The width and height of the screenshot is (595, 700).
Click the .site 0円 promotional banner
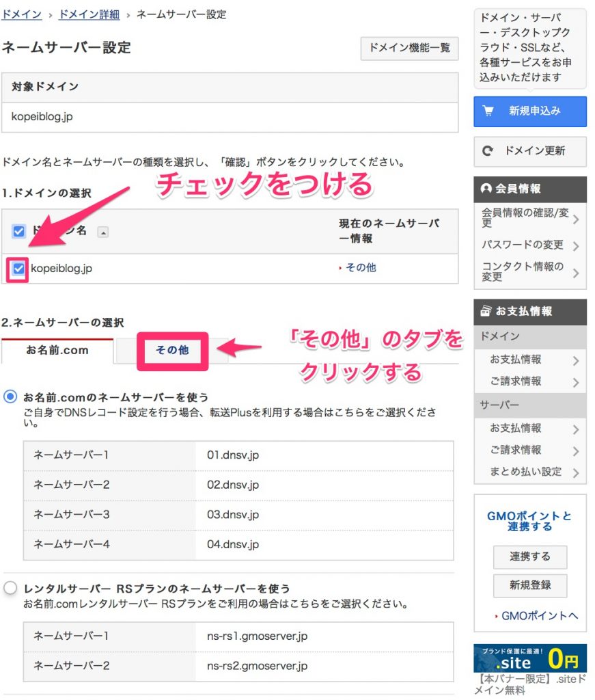click(x=530, y=658)
